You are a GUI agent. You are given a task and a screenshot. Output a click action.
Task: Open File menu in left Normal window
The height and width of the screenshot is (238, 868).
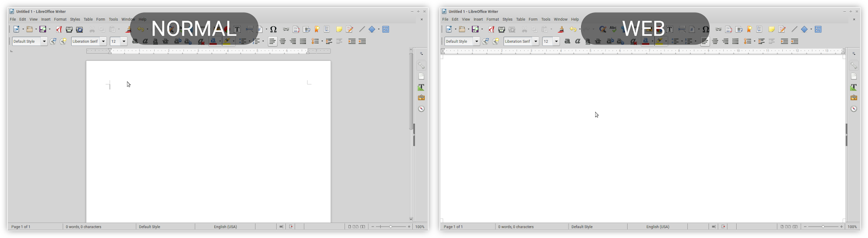point(12,19)
